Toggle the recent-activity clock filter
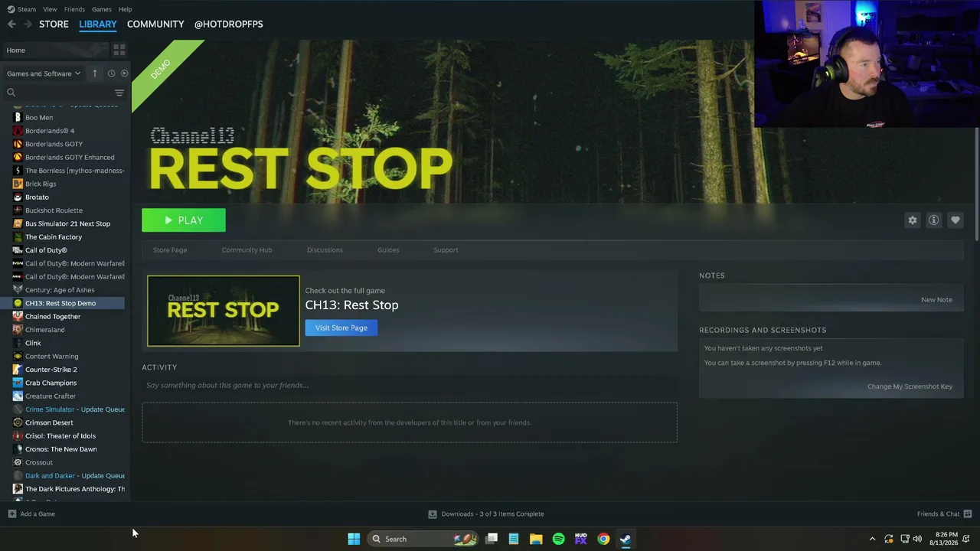980x551 pixels. (x=111, y=73)
